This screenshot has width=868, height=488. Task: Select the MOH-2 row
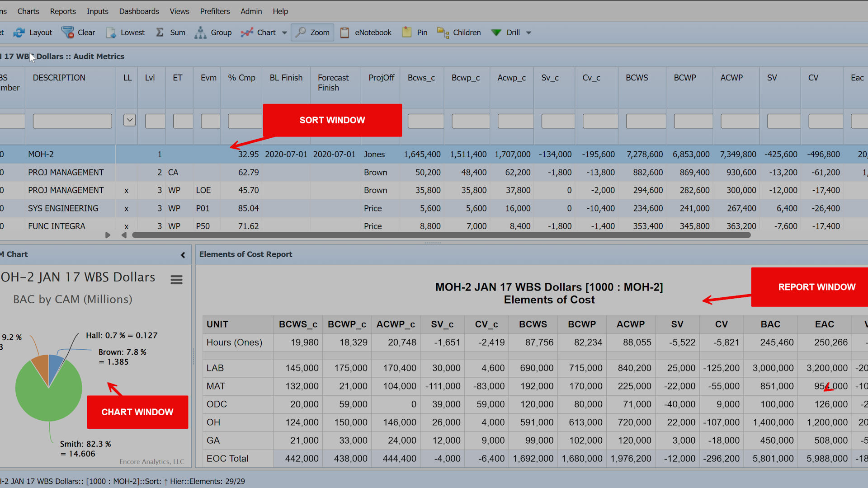[434, 154]
